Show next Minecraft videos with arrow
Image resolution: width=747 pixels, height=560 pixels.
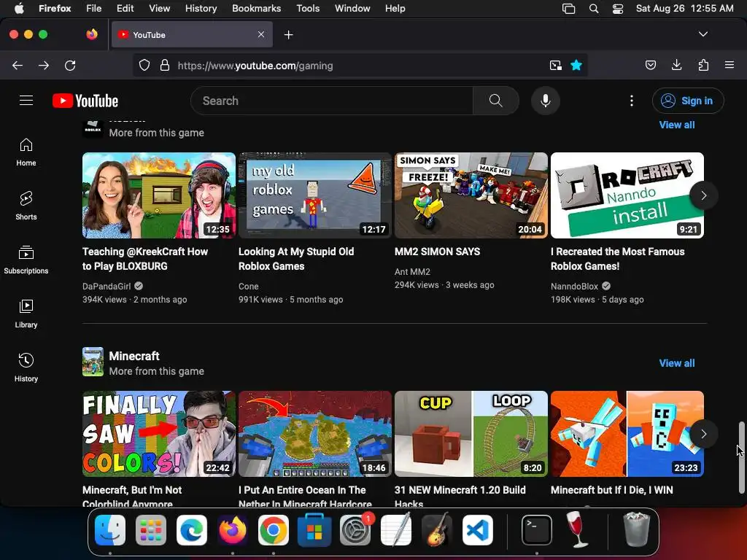tap(704, 434)
